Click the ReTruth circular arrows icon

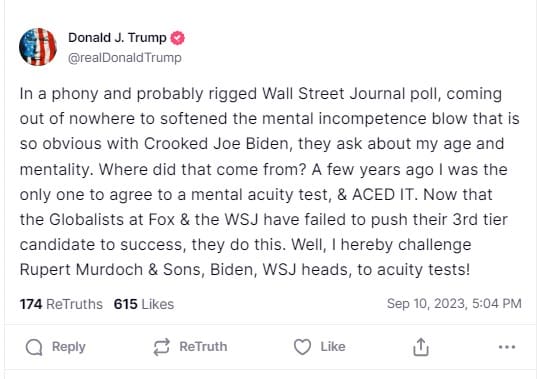click(x=162, y=347)
